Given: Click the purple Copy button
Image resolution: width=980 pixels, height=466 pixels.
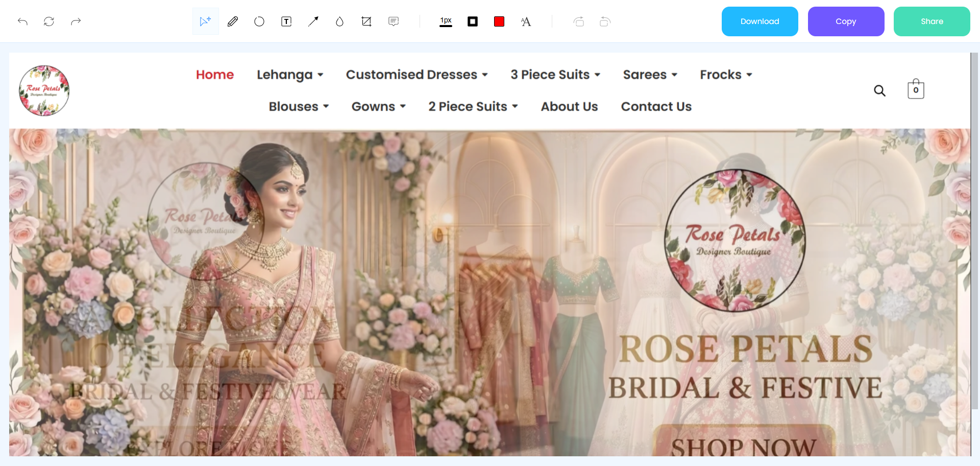Looking at the screenshot, I should tap(846, 21).
